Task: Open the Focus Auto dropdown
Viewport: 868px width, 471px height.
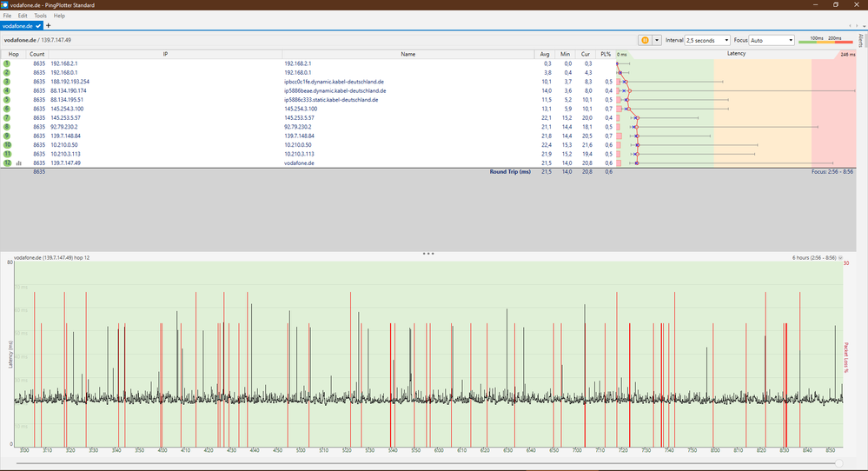Action: [771, 40]
